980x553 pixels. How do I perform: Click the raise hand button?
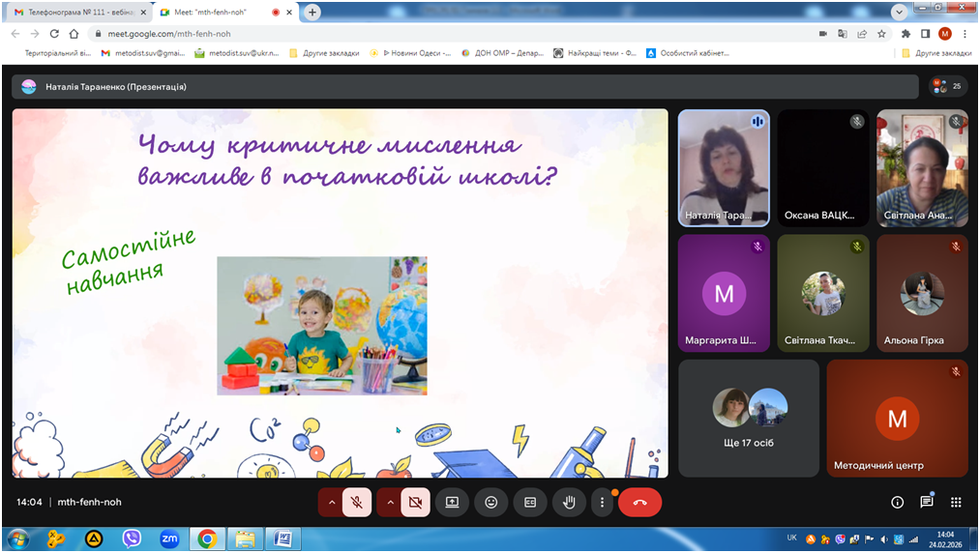coord(570,503)
